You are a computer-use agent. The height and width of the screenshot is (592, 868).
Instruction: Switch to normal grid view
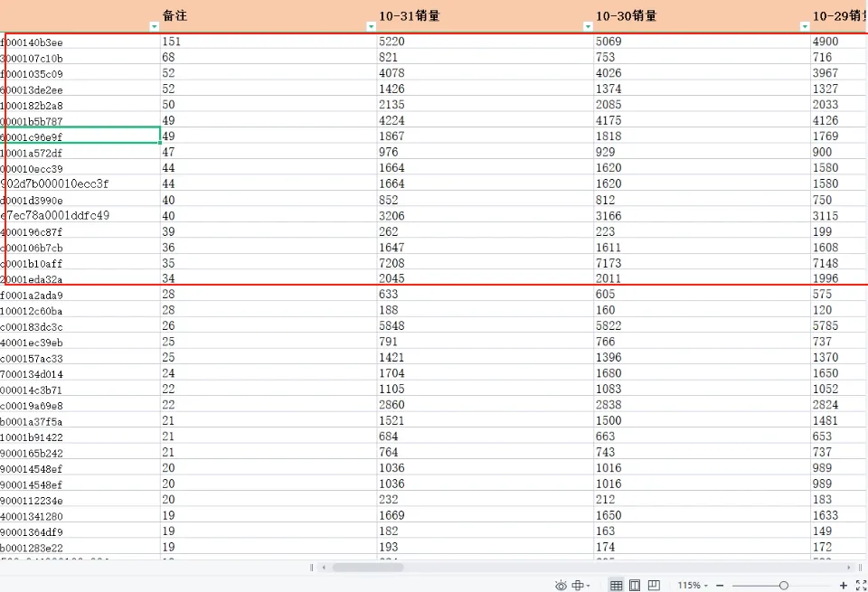(616, 586)
